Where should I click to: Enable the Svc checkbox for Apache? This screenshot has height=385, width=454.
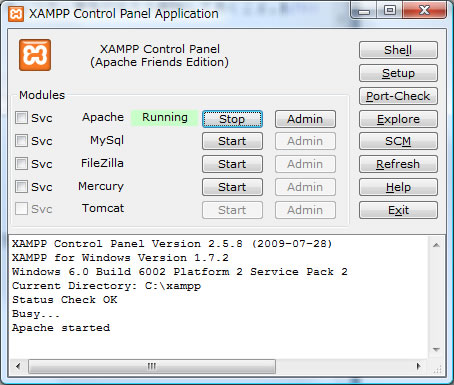[21, 118]
